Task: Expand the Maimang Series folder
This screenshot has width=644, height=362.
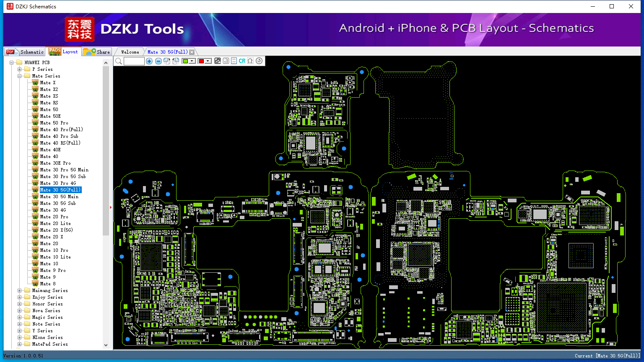Action: tap(20, 290)
